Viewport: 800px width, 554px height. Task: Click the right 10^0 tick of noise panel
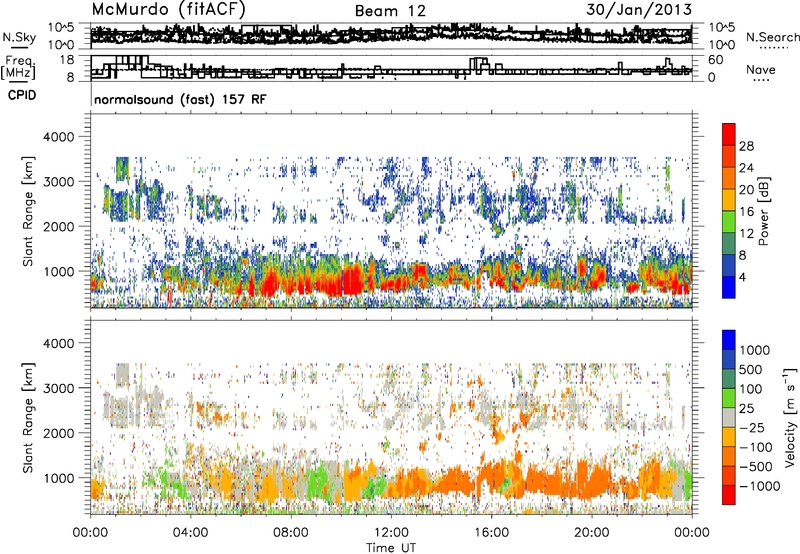click(x=722, y=45)
